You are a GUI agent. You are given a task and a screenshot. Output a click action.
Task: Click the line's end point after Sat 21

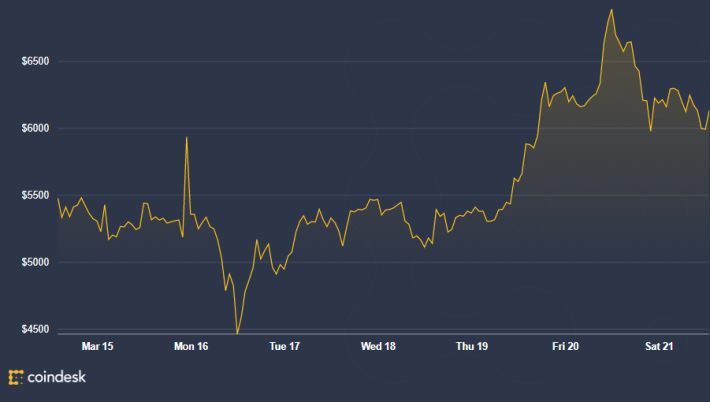click(709, 111)
